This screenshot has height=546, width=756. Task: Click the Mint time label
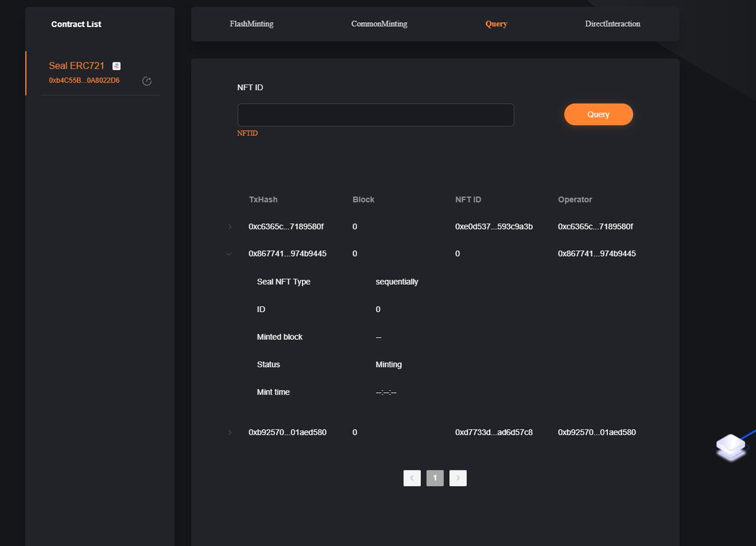click(273, 392)
